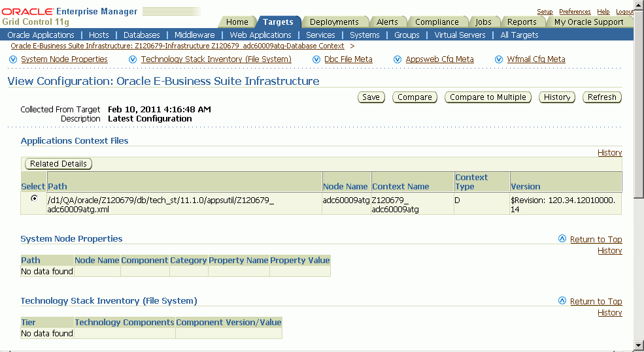The image size is (644, 352).
Task: Select the Systems subtab
Action: point(365,35)
